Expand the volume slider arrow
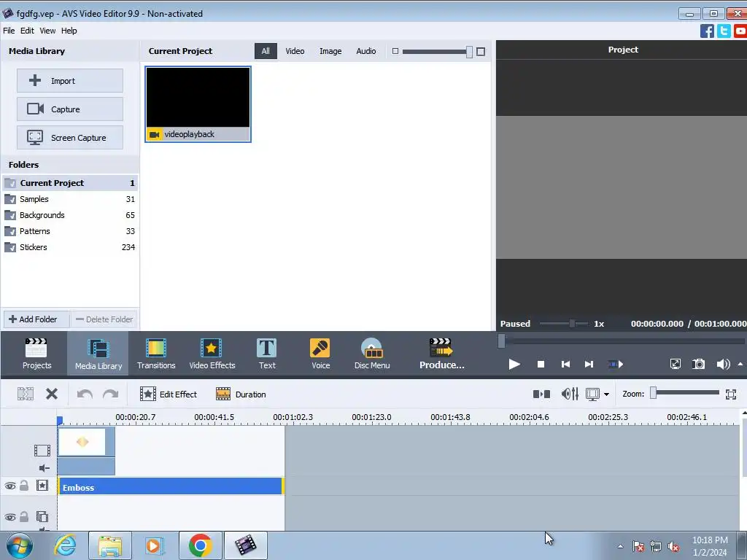Viewport: 747px width, 560px height. pos(740,365)
